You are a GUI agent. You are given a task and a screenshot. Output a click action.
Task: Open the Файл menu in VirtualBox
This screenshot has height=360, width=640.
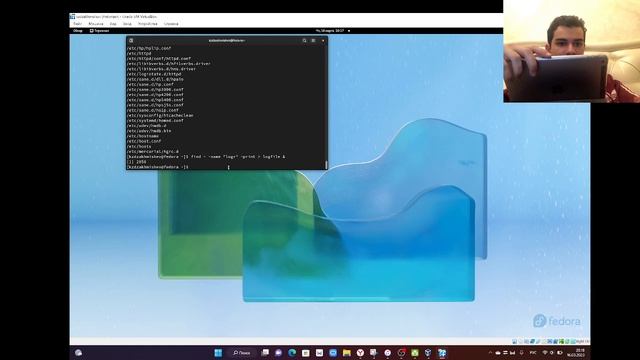pyautogui.click(x=78, y=24)
